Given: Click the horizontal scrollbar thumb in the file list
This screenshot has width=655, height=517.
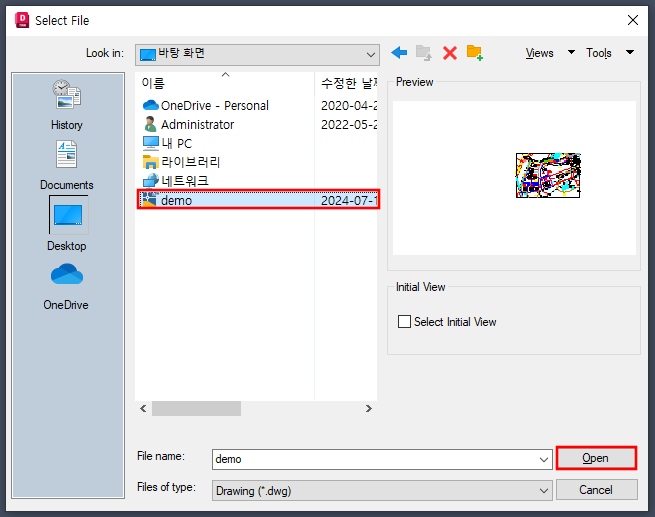Looking at the screenshot, I should click(x=196, y=408).
